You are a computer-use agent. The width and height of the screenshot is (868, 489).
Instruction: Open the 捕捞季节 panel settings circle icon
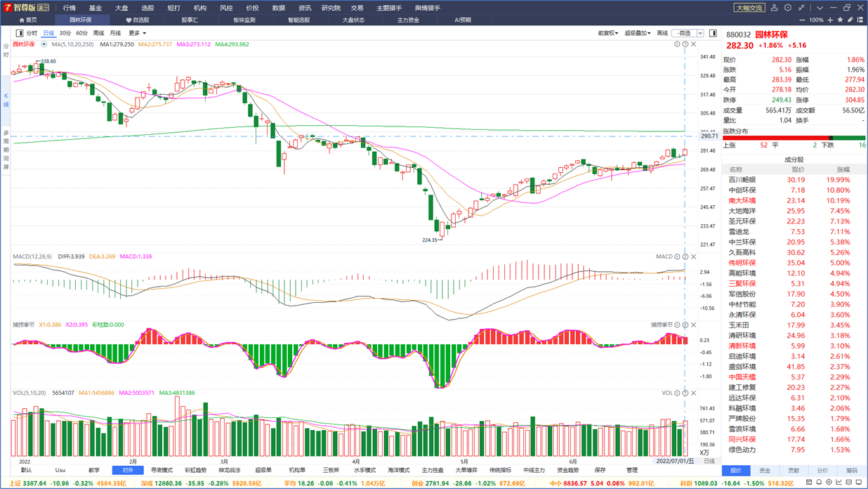tap(678, 325)
